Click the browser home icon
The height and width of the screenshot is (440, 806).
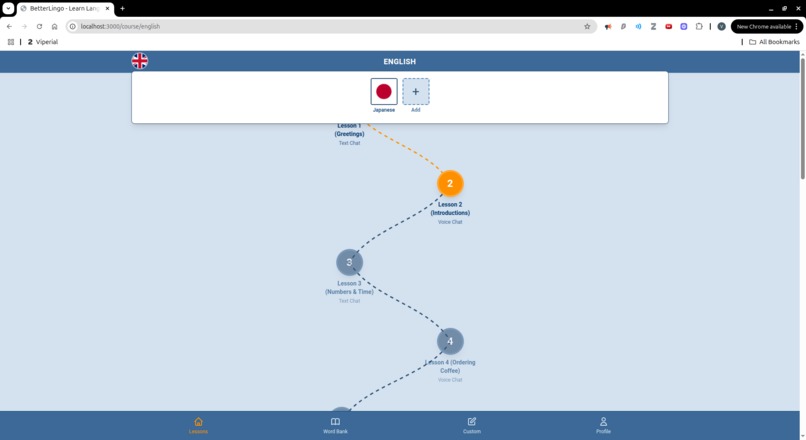click(54, 26)
